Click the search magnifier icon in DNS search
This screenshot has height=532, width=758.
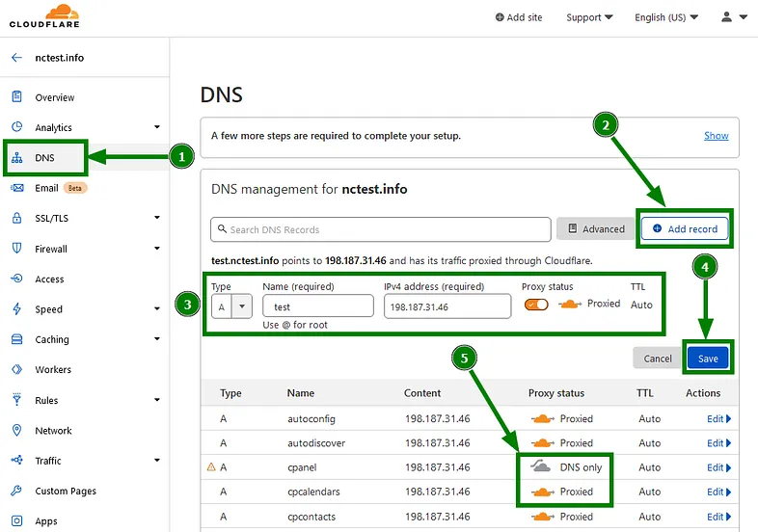[x=222, y=228]
